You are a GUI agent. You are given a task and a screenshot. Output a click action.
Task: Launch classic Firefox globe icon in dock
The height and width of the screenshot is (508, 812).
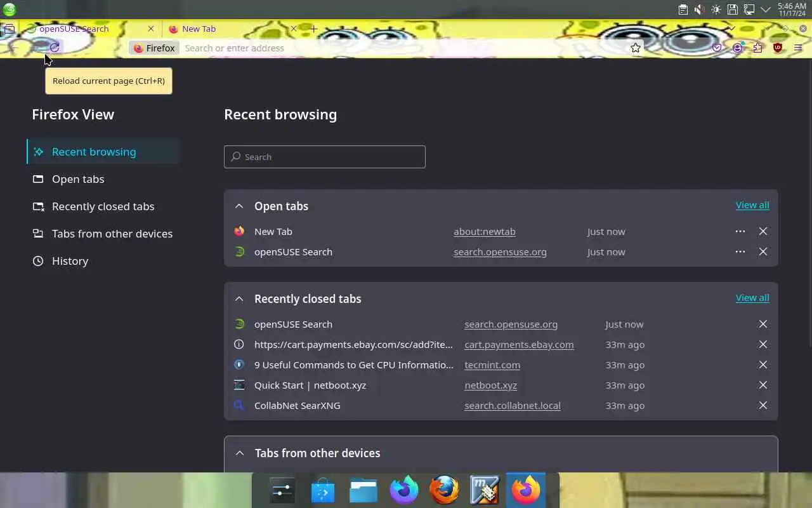click(444, 490)
